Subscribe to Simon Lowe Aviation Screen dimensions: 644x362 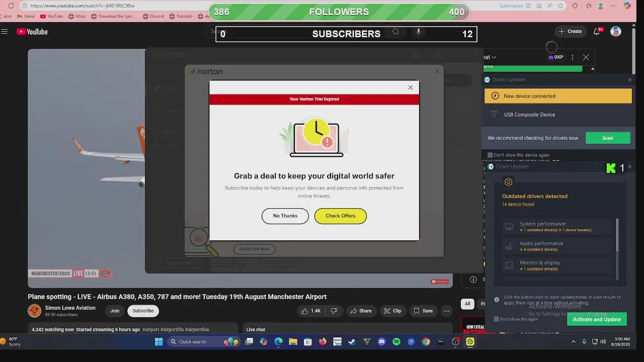point(143,311)
